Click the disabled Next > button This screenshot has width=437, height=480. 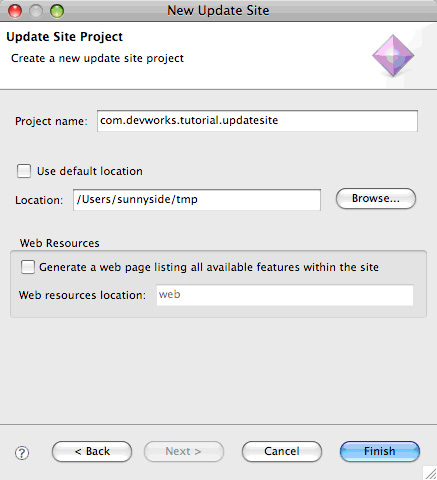(184, 451)
